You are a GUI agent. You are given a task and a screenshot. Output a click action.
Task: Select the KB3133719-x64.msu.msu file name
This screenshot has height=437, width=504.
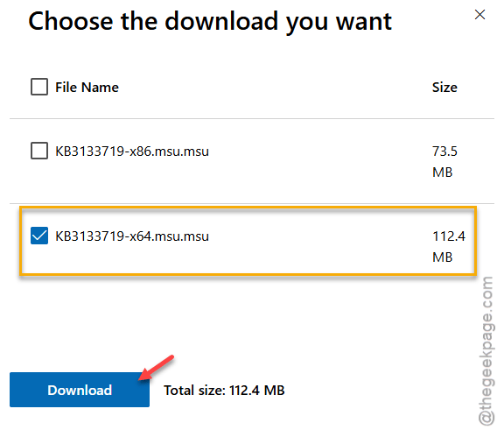[x=132, y=236]
